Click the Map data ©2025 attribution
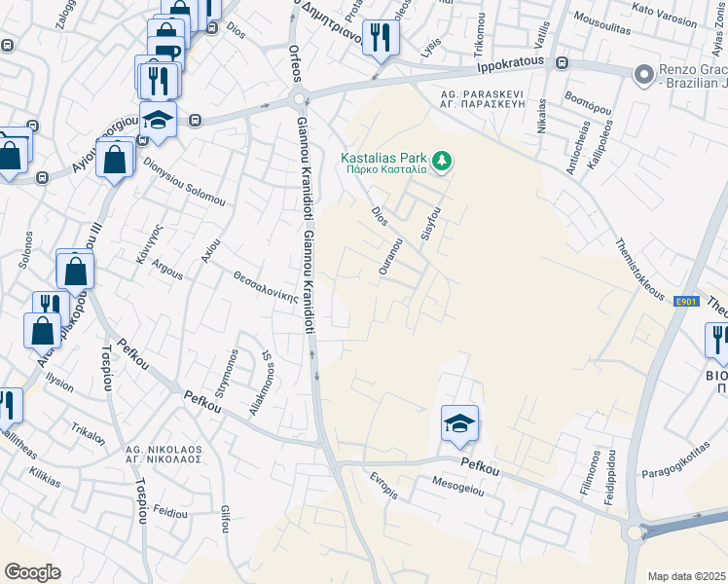Screen dimensions: 728x584 (x=687, y=576)
